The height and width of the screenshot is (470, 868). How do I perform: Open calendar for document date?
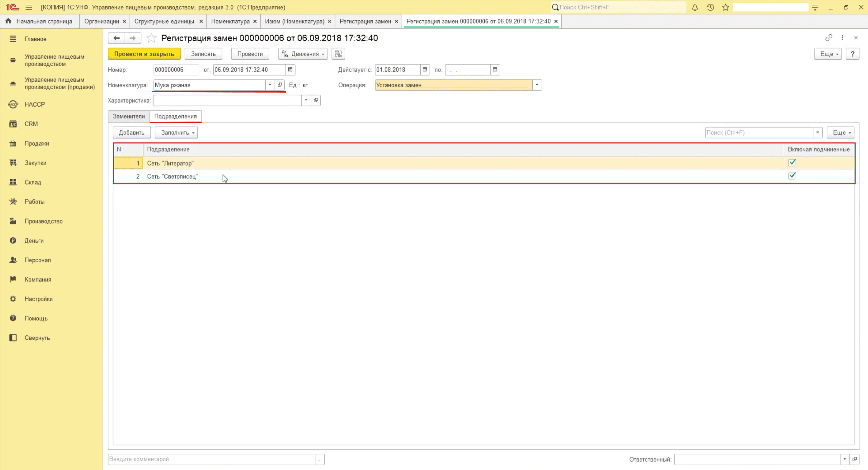tap(290, 70)
